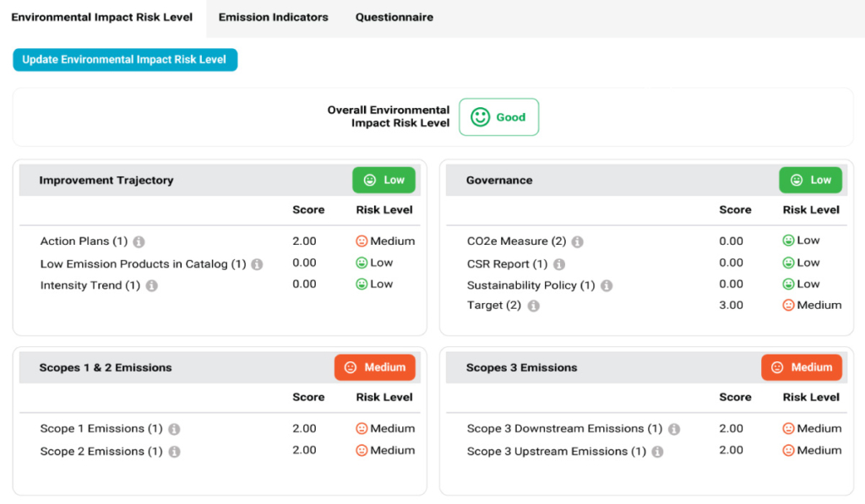Click the Target row info icon
Viewport: 865px width, 504px height.
pyautogui.click(x=533, y=306)
